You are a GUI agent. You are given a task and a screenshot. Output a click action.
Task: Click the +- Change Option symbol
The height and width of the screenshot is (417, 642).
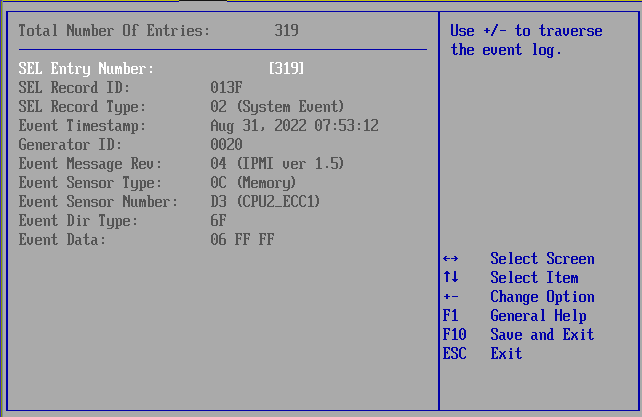(x=450, y=297)
